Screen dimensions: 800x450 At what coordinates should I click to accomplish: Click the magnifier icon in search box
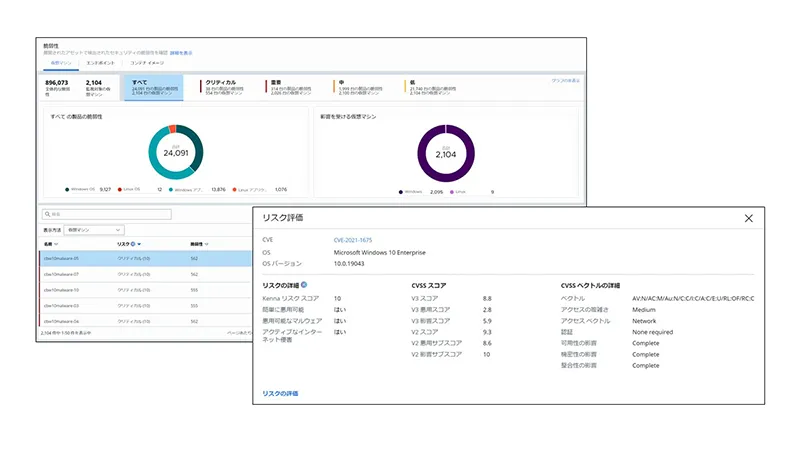tap(47, 214)
